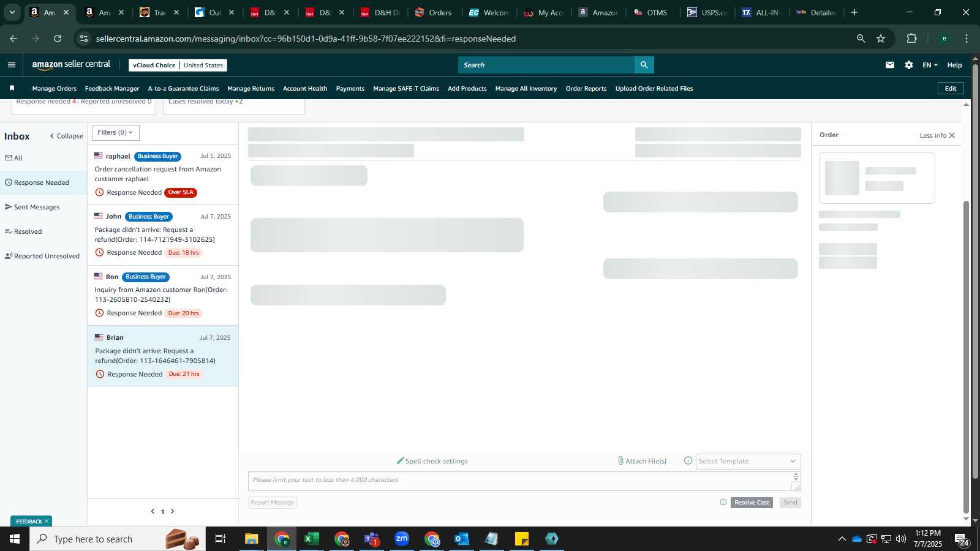Expand the Filters (0) dropdown

(x=115, y=132)
